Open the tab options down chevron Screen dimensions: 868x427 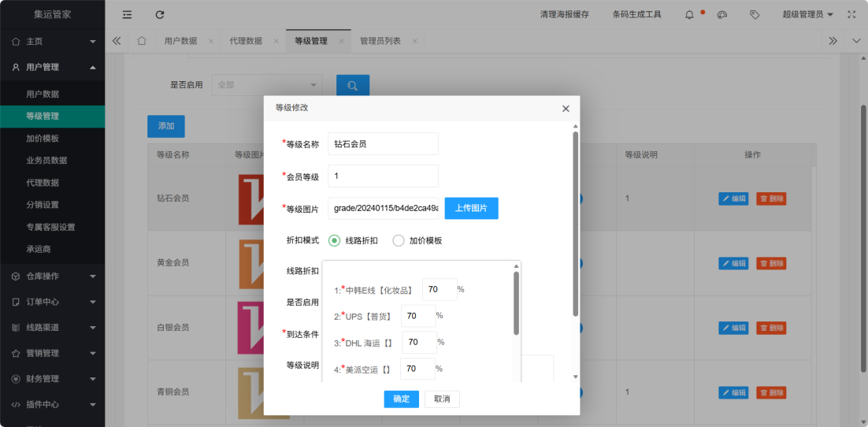point(856,41)
